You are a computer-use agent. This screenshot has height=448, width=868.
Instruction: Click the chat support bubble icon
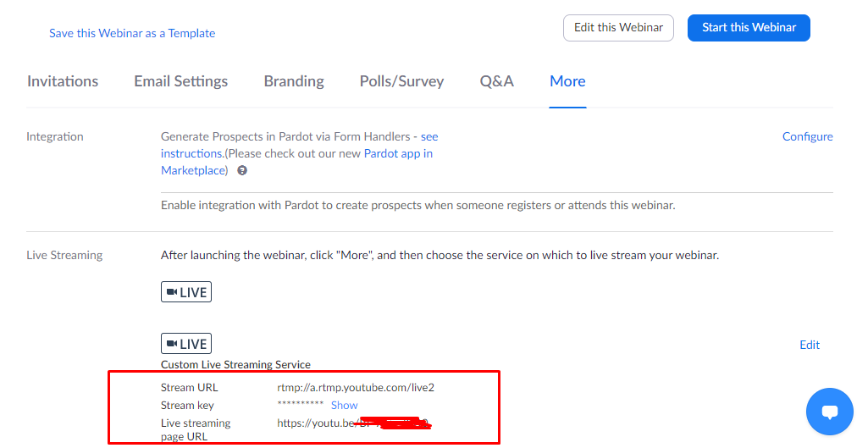pyautogui.click(x=829, y=412)
